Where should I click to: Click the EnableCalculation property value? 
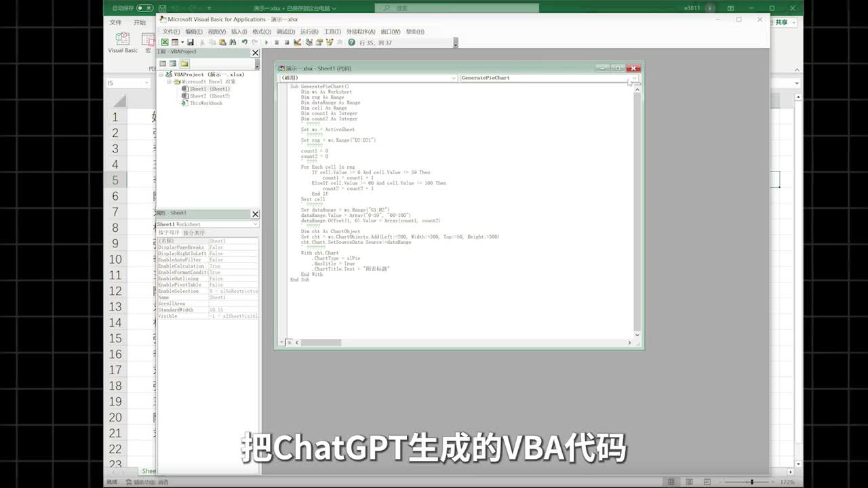(233, 266)
